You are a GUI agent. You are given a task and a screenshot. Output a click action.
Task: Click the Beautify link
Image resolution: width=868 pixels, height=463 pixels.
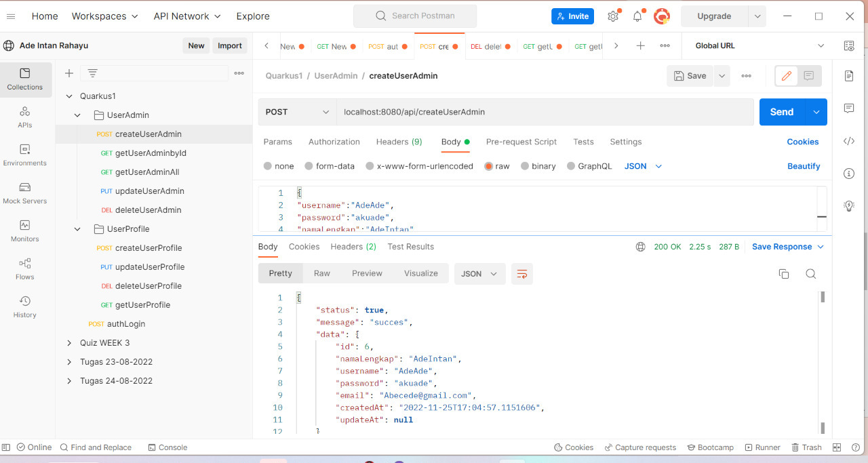point(804,166)
